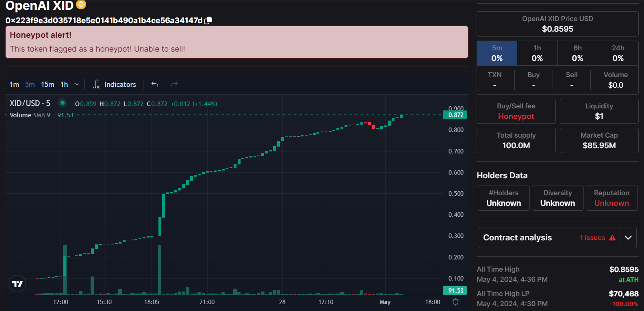This screenshot has height=311, width=644.
Task: Click the Volume SMA 9 indicator legend
Action: tap(30, 115)
